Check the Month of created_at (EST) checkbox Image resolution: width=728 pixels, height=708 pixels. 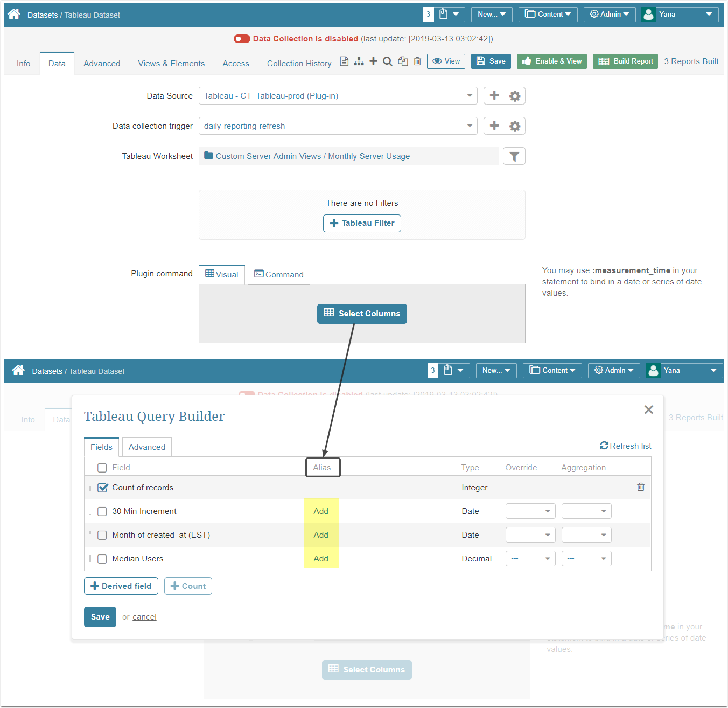tap(102, 535)
